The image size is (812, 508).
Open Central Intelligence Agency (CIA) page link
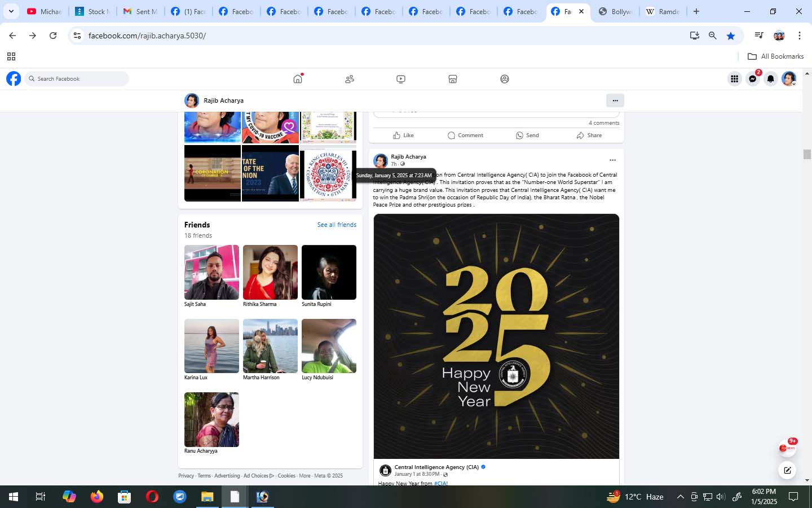436,467
